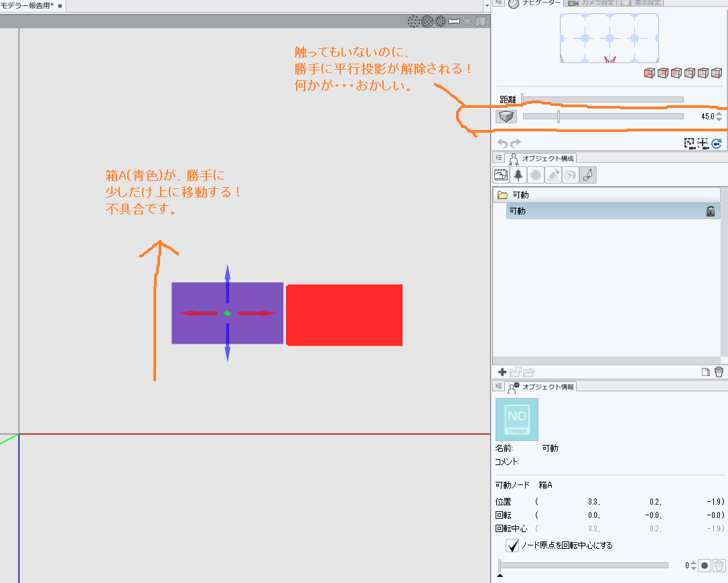Select the last camera angle preset cube
The height and width of the screenshot is (583, 728).
[717, 73]
